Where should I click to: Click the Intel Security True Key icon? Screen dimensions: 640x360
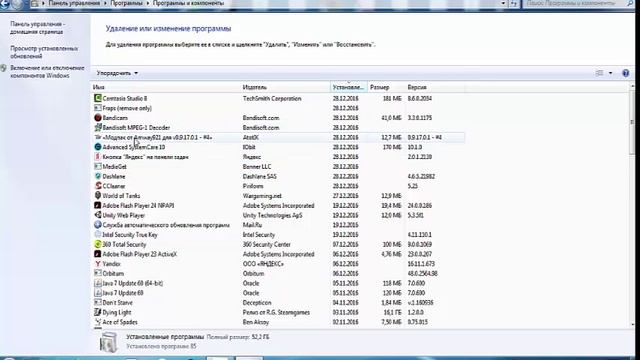click(98, 235)
